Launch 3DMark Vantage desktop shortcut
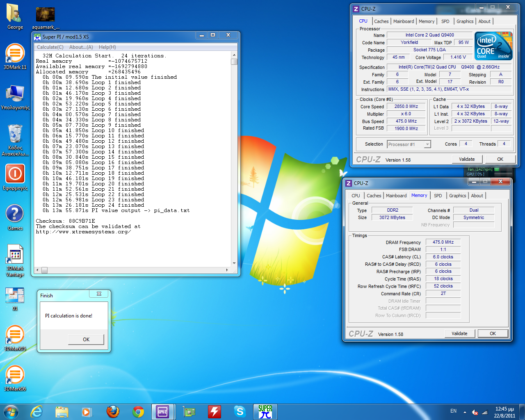This screenshot has height=420, width=525. click(x=15, y=260)
